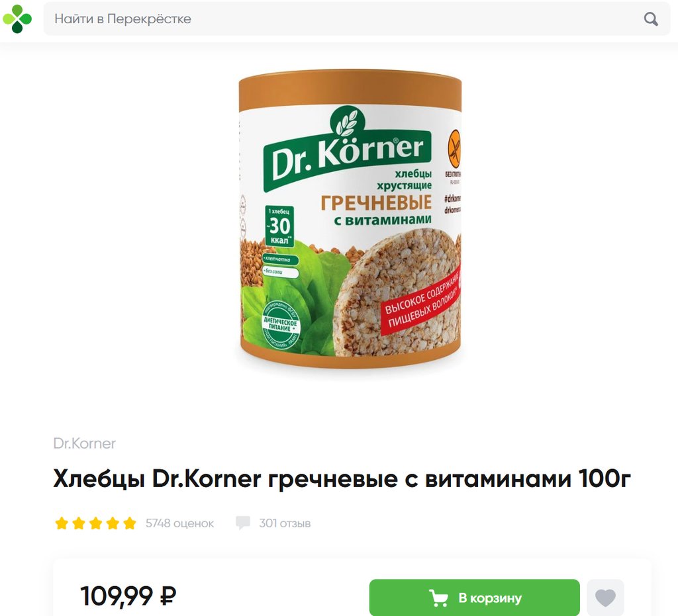The height and width of the screenshot is (616, 678).
Task: Click the first rating star
Action: coord(62,523)
